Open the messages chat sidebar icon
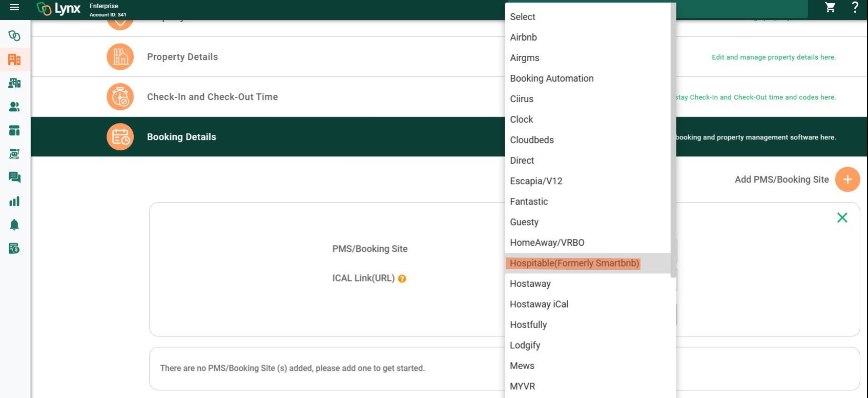 tap(14, 177)
